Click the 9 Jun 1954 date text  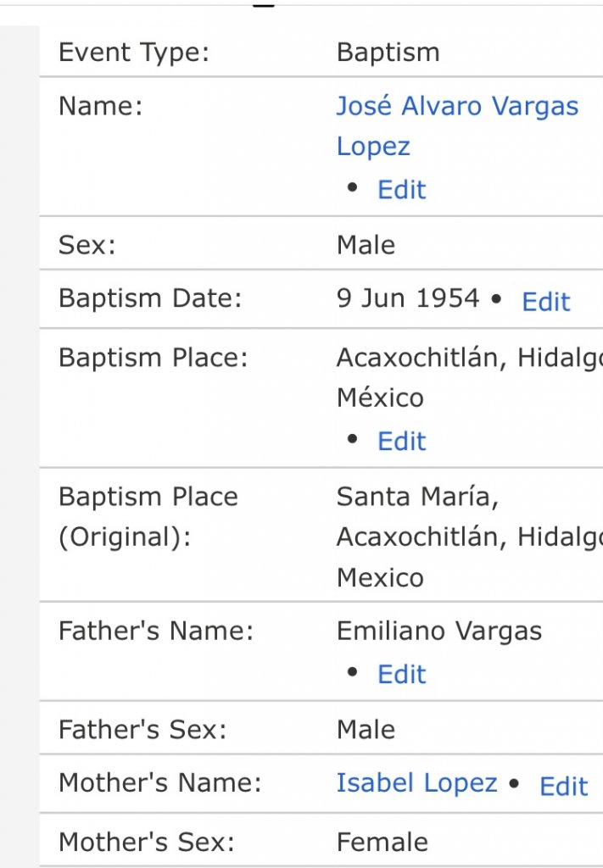[408, 298]
